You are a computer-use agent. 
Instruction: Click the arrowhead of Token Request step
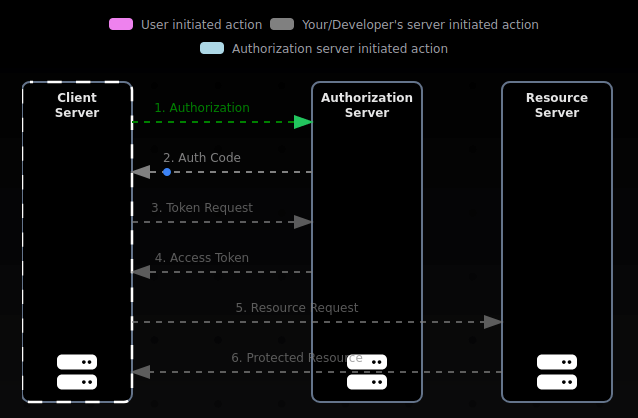[x=303, y=222]
